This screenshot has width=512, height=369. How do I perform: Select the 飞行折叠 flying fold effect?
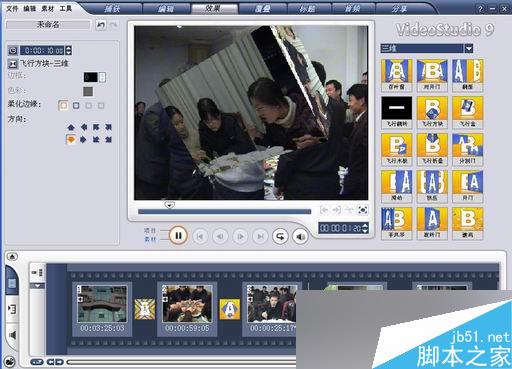432,149
